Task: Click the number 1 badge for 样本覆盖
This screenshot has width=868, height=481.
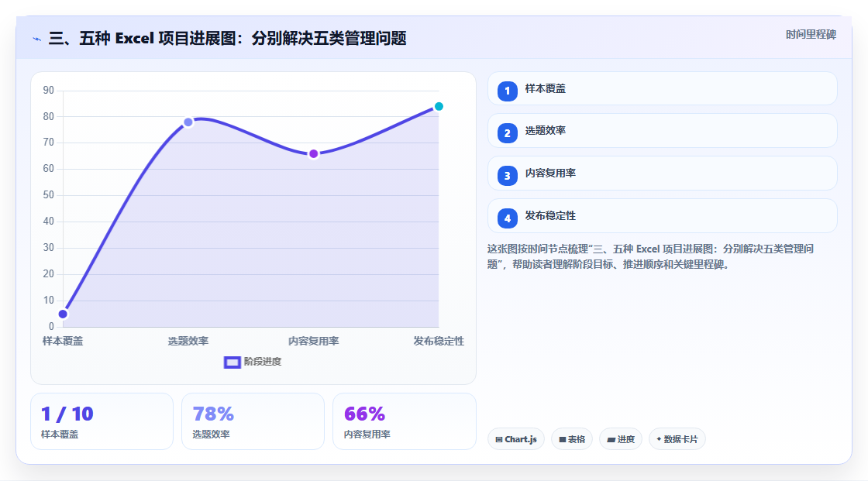Action: coord(507,91)
